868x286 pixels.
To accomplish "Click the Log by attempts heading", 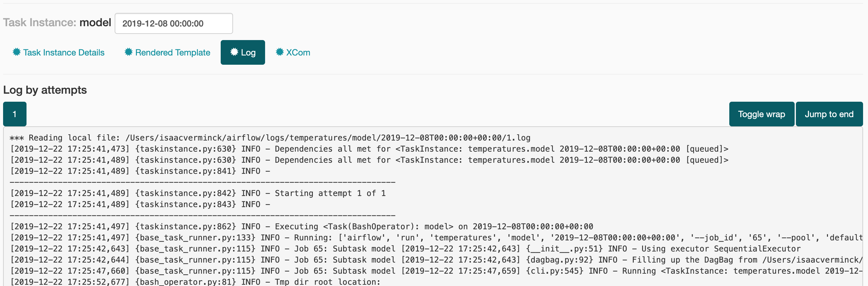I will click(45, 90).
